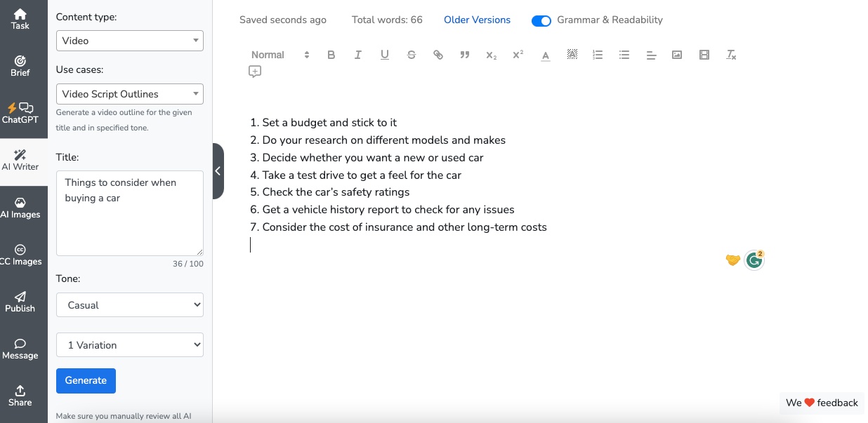Switch to the AI Images tab
868x423 pixels.
point(20,208)
